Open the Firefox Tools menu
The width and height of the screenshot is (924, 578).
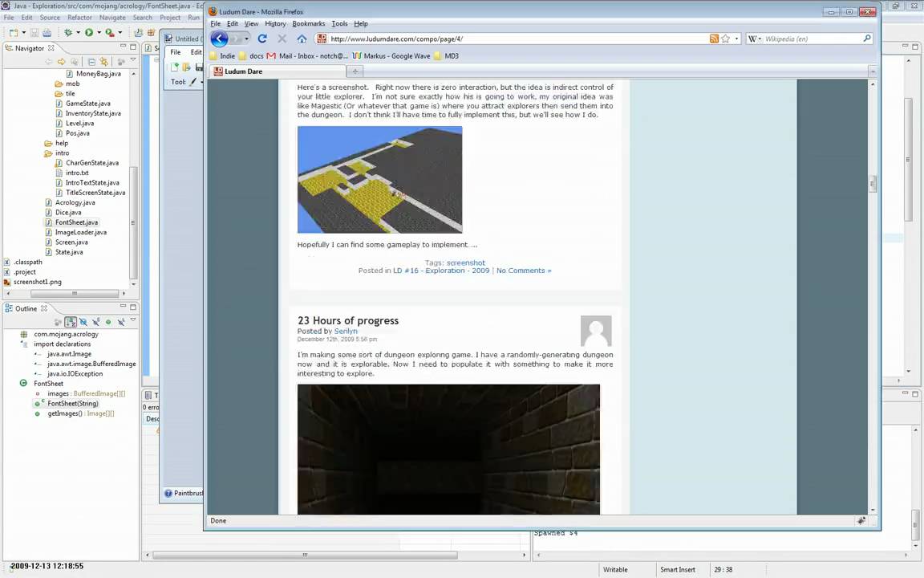(x=339, y=23)
